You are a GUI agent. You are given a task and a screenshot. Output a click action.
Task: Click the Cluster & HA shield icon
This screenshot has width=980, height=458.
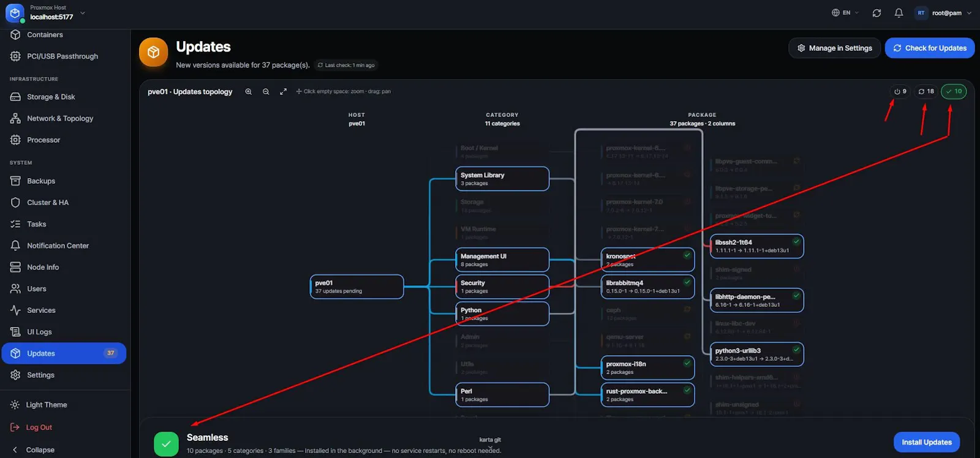[x=15, y=203]
